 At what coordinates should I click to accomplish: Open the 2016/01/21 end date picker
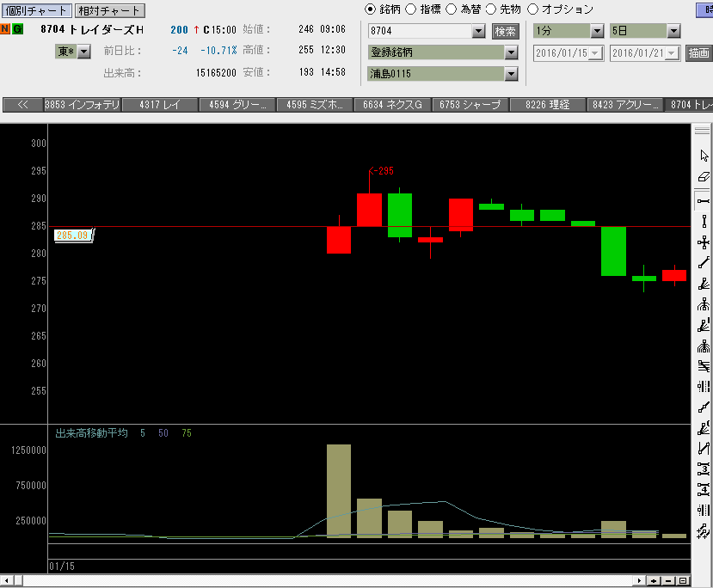click(x=672, y=53)
